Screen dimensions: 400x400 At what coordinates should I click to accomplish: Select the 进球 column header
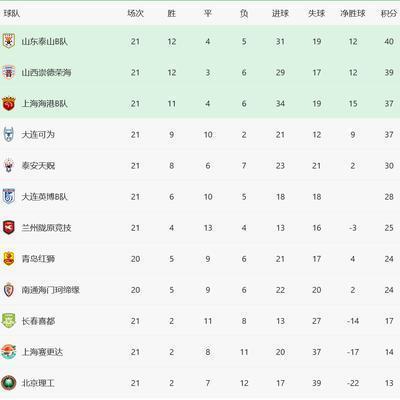(280, 13)
